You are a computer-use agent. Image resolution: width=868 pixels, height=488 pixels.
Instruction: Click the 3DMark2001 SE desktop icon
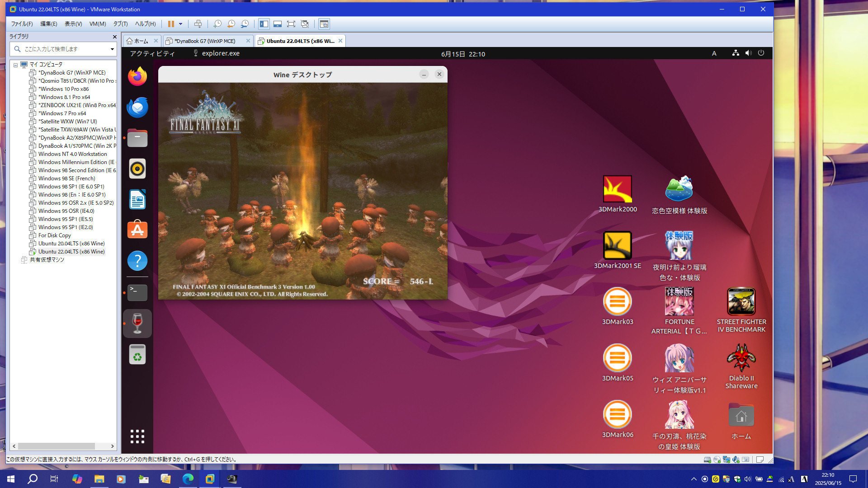tap(618, 250)
